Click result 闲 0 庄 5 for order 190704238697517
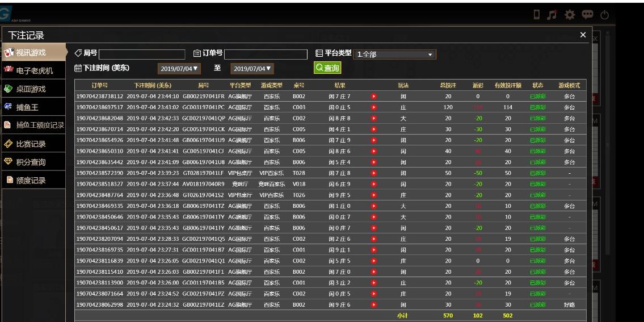Screen dimensions: 644x322 [x=340, y=107]
